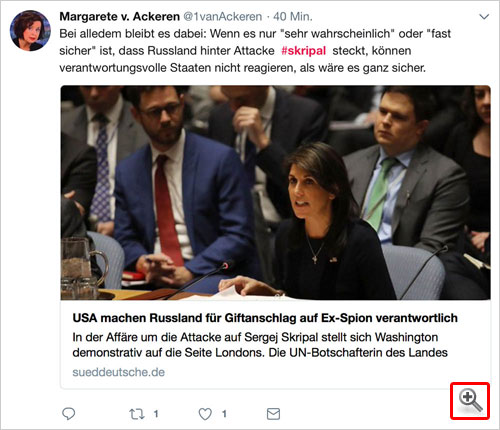The width and height of the screenshot is (500, 430).
Task: Click the tweet text beginning Bei alledem
Action: [x=255, y=51]
